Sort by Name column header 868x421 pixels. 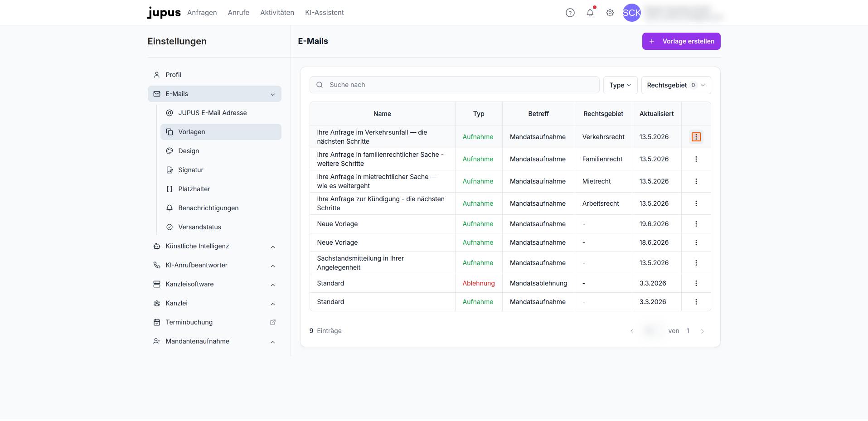(382, 114)
